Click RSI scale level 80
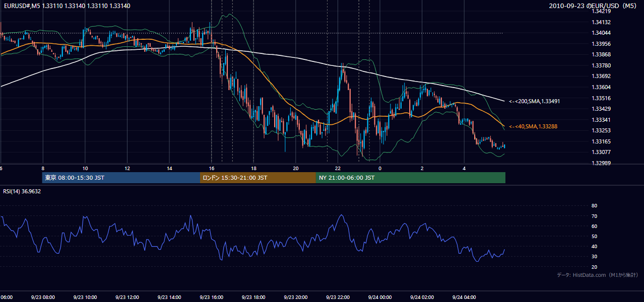644x302 pixels. 594,206
